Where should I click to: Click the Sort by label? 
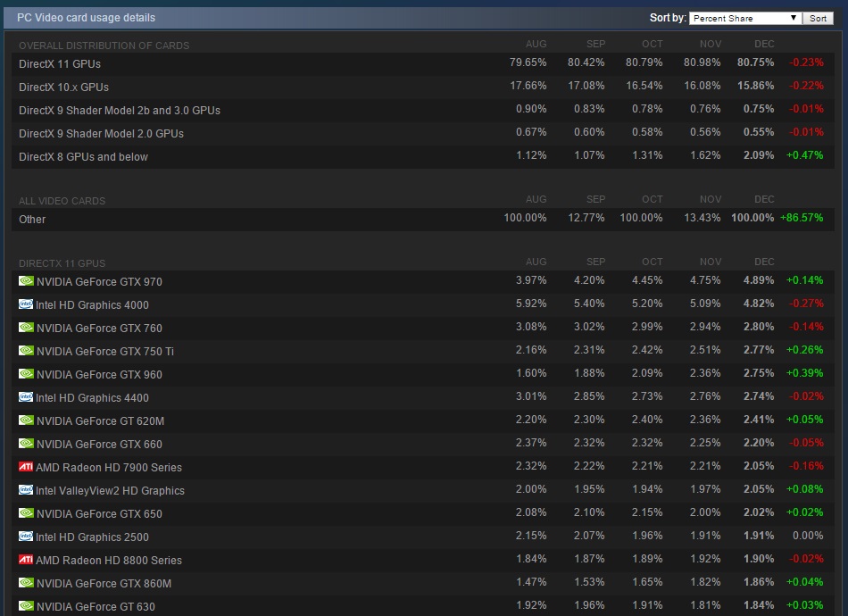(x=668, y=18)
